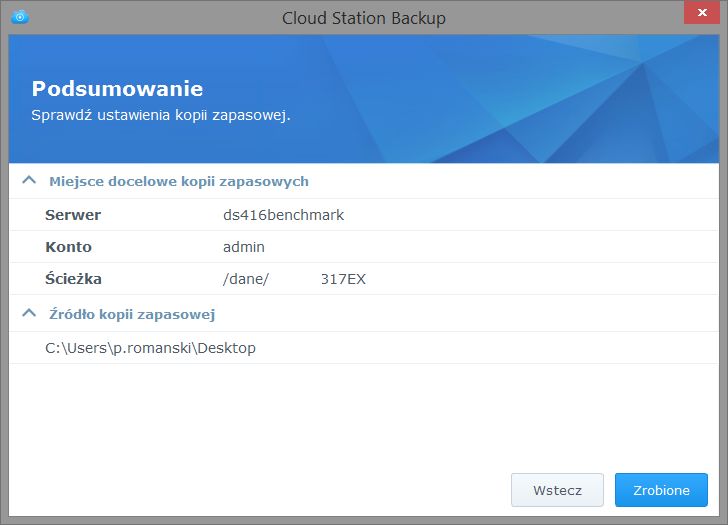The height and width of the screenshot is (525, 728).
Task: Click the Serwer label
Action: 73,215
